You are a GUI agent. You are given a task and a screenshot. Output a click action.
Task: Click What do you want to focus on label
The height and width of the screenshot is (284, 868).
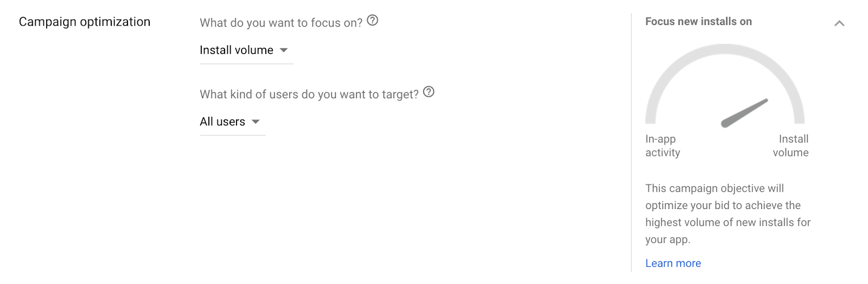point(281,23)
